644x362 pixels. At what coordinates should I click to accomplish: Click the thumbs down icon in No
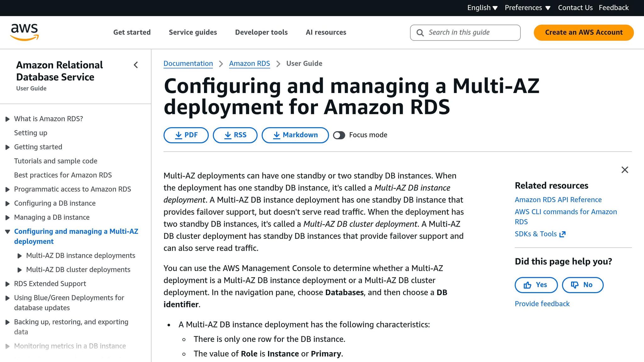pos(575,285)
